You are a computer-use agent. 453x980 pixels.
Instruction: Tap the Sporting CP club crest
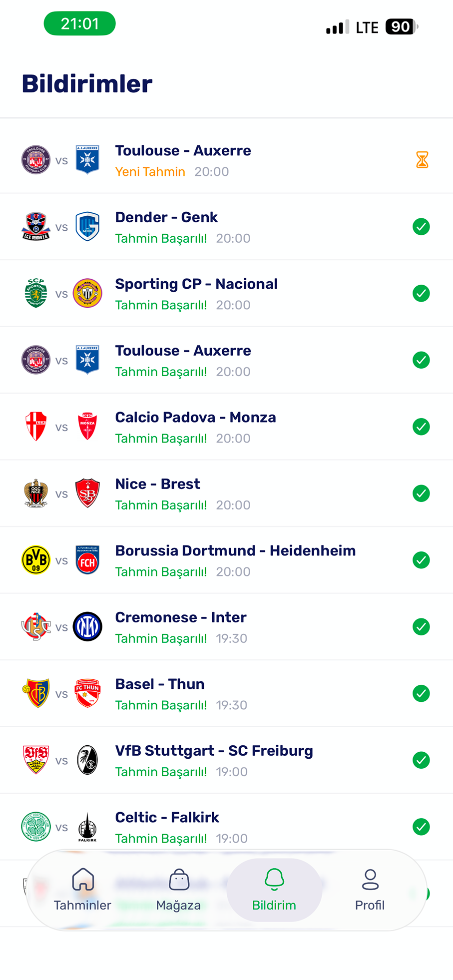coord(36,293)
